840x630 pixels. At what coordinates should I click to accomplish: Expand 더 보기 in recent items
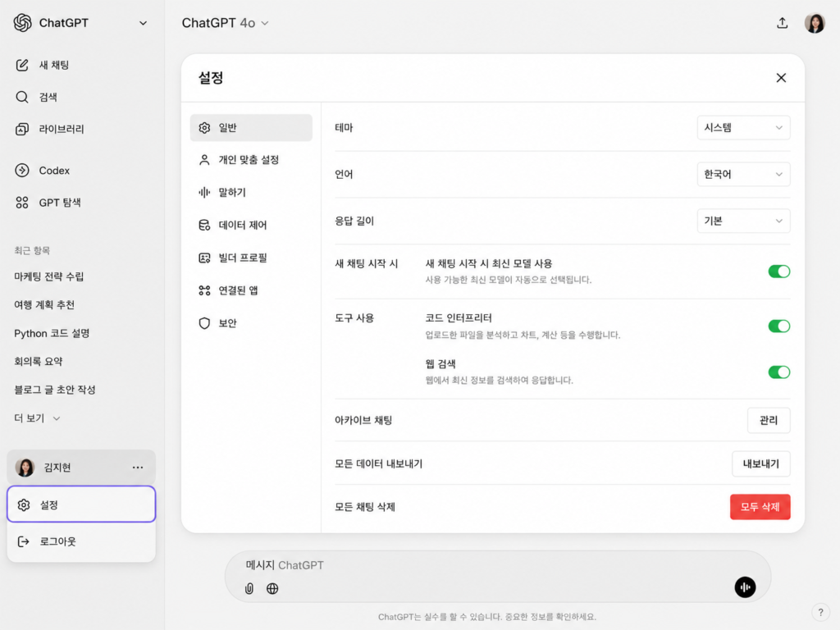[x=37, y=418]
